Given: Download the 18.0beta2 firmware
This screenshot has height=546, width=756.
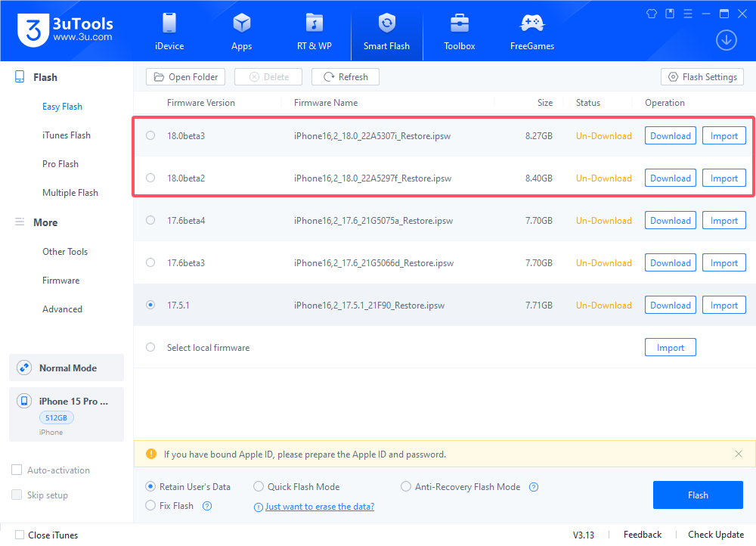Looking at the screenshot, I should click(671, 178).
